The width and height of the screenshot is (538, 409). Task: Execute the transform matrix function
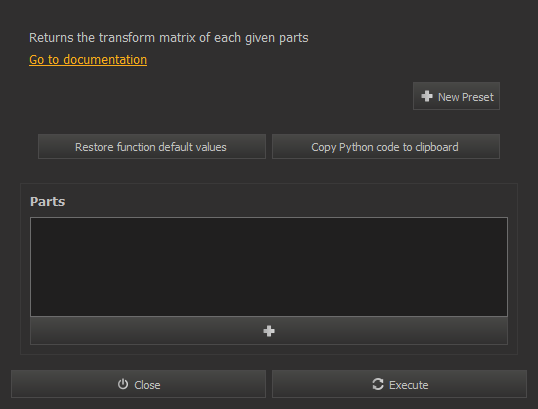399,384
